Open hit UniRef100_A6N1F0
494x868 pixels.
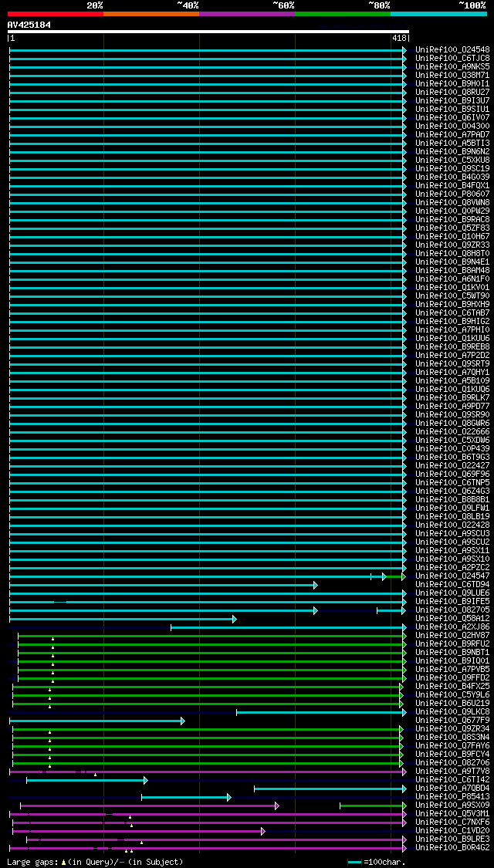click(452, 279)
